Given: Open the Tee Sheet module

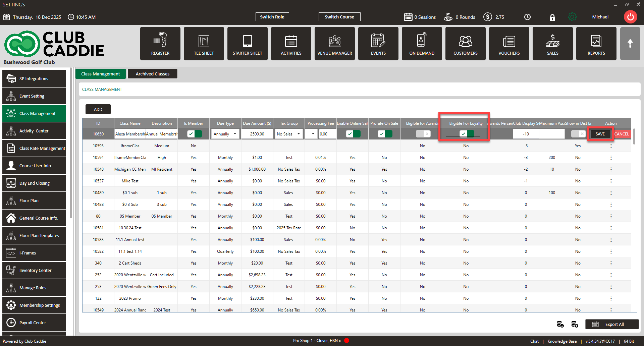Looking at the screenshot, I should tap(204, 44).
